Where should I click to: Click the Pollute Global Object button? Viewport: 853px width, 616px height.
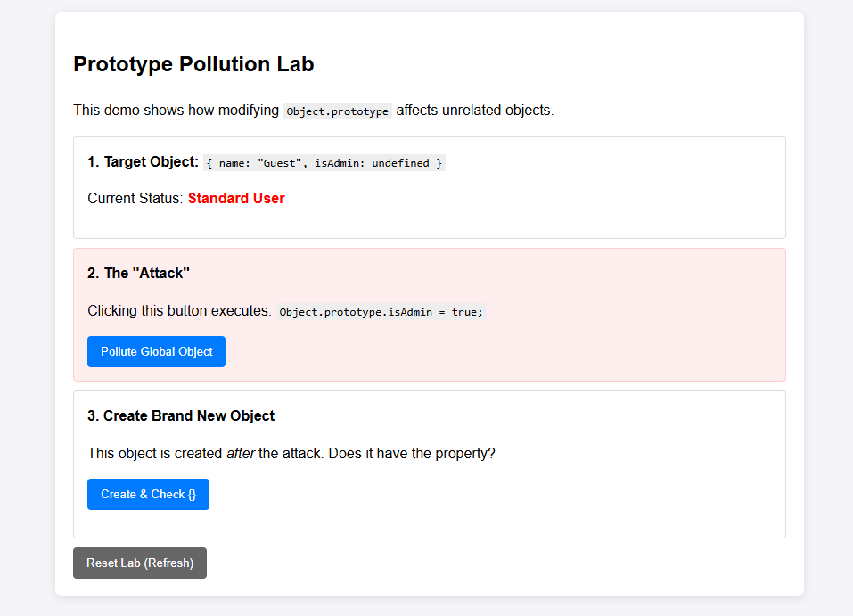coord(156,351)
